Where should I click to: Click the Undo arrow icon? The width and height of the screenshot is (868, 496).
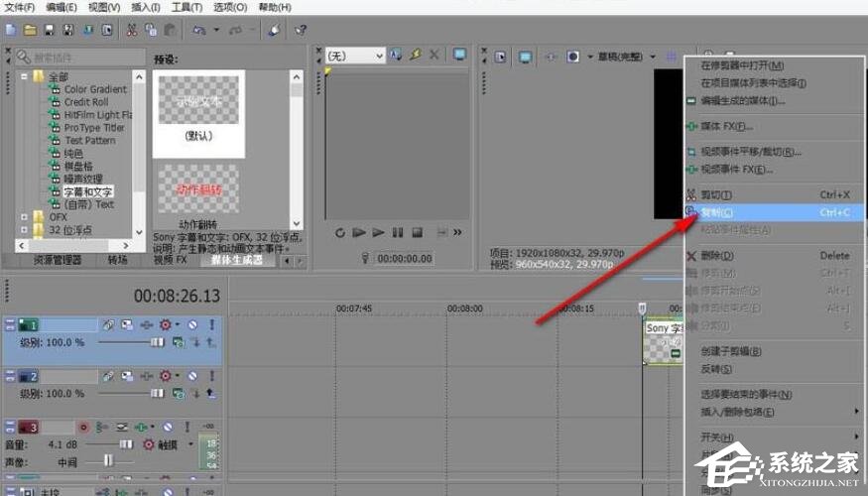(199, 30)
